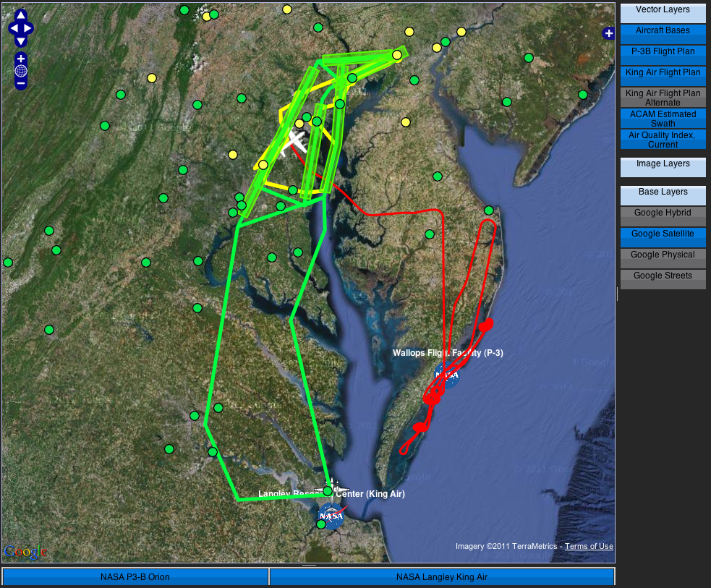
Task: Click the Wallops Flight Facility NASA logo
Action: [446, 375]
